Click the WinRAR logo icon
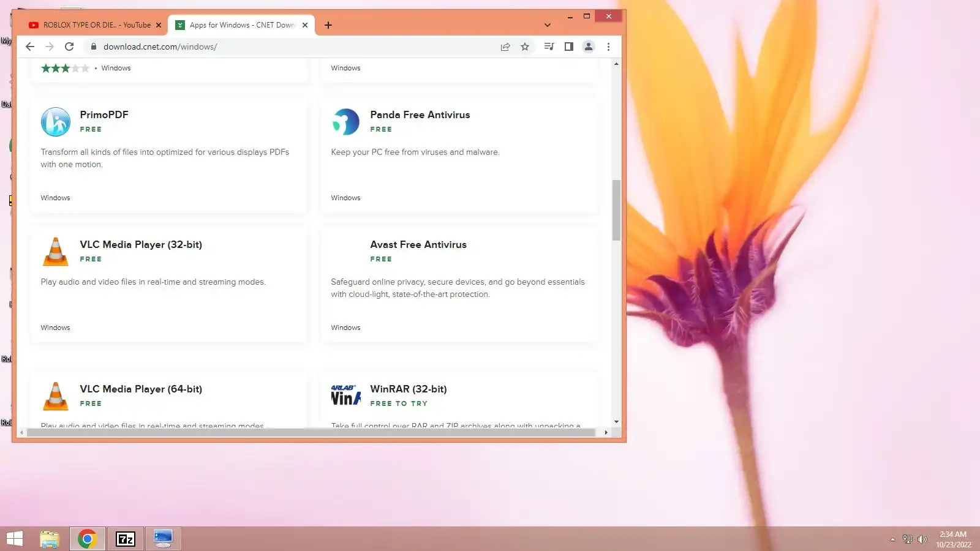 point(346,395)
